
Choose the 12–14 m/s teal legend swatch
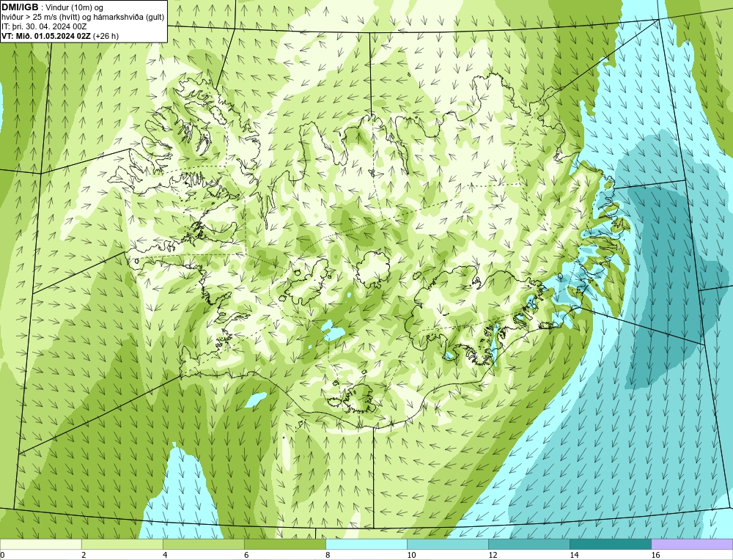click(528, 544)
